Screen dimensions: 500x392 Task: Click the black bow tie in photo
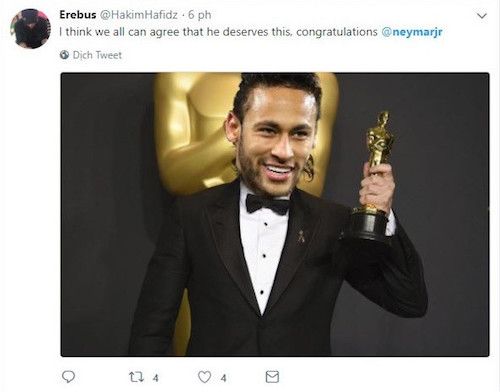(268, 204)
